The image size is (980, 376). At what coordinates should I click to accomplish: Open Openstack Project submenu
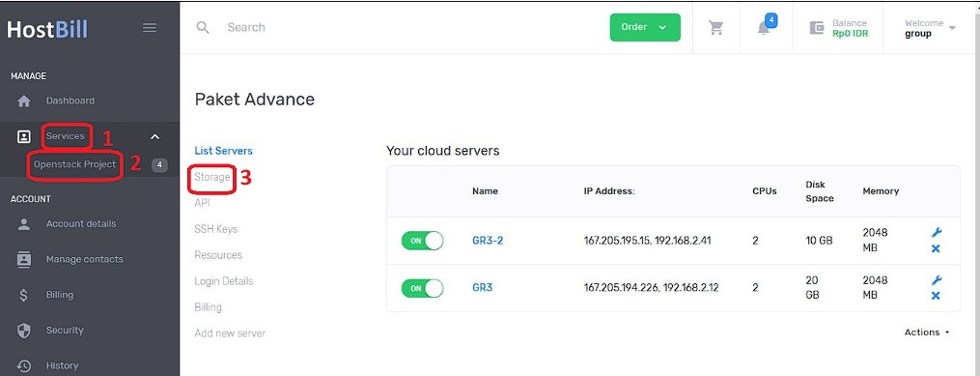coord(75,164)
